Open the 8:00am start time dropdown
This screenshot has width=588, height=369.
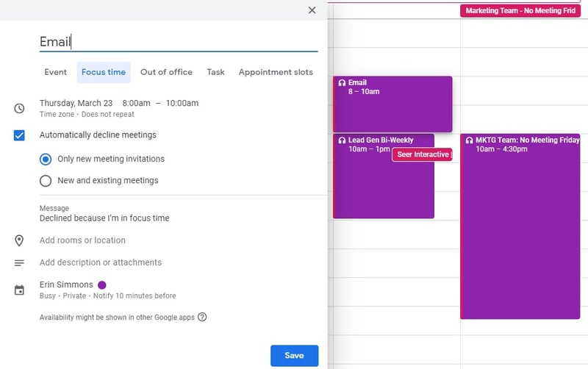136,103
